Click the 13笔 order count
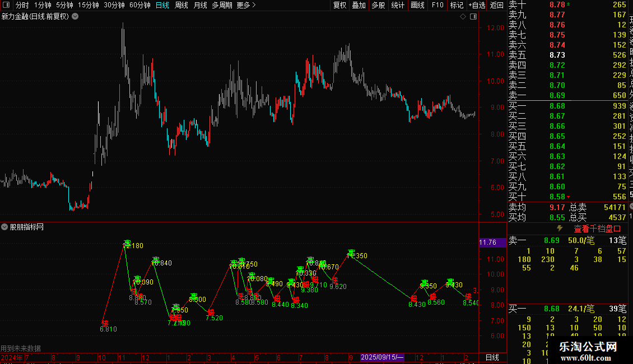This screenshot has width=633, height=364. click(x=618, y=240)
